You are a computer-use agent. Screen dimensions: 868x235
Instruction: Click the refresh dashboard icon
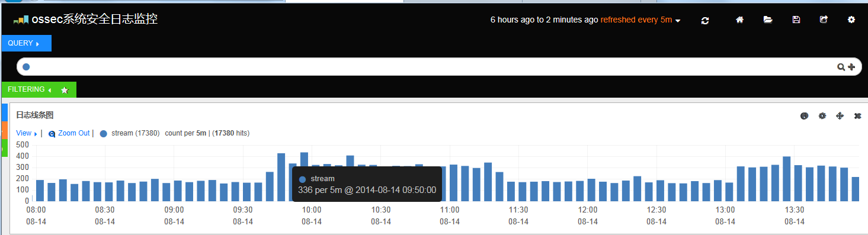[x=705, y=20]
